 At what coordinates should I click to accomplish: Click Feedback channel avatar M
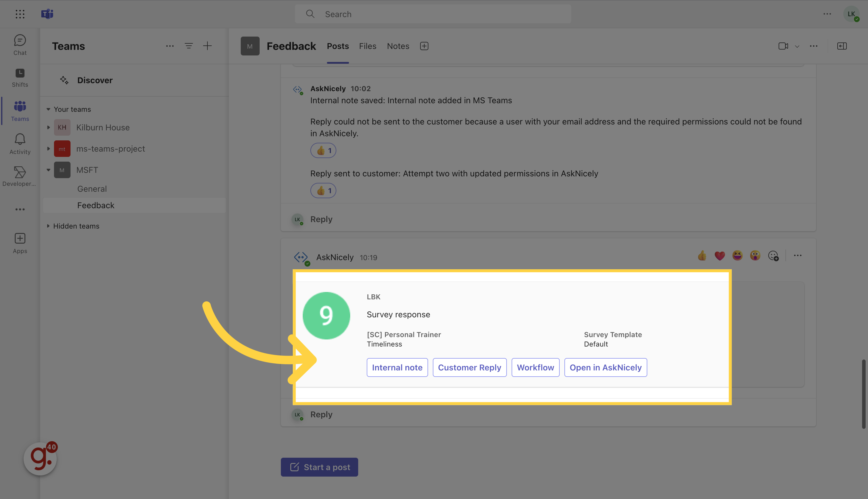250,46
